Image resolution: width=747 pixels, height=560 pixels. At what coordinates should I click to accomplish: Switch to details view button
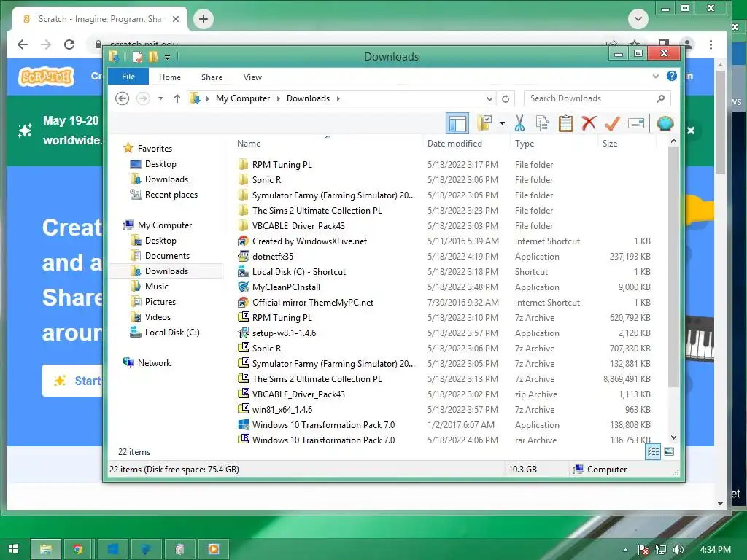653,451
